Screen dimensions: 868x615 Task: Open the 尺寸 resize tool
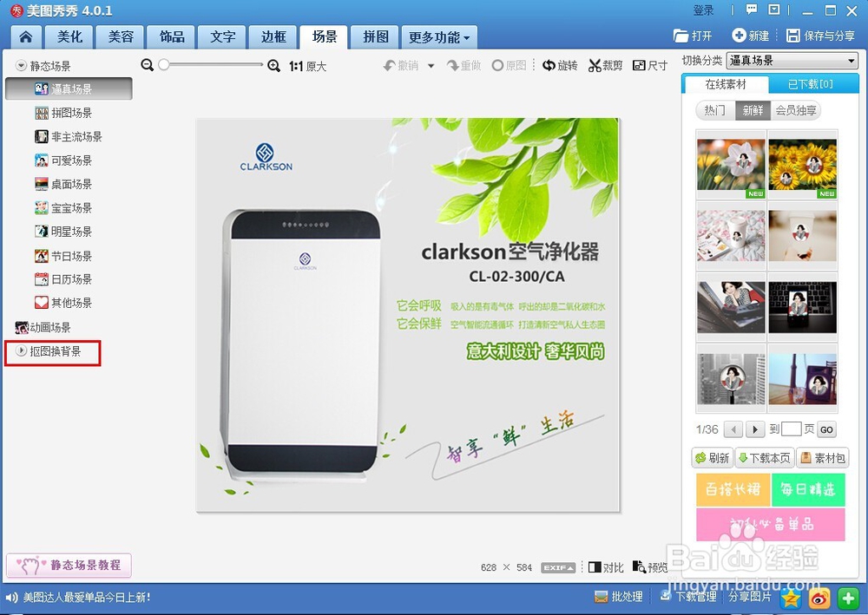click(650, 66)
